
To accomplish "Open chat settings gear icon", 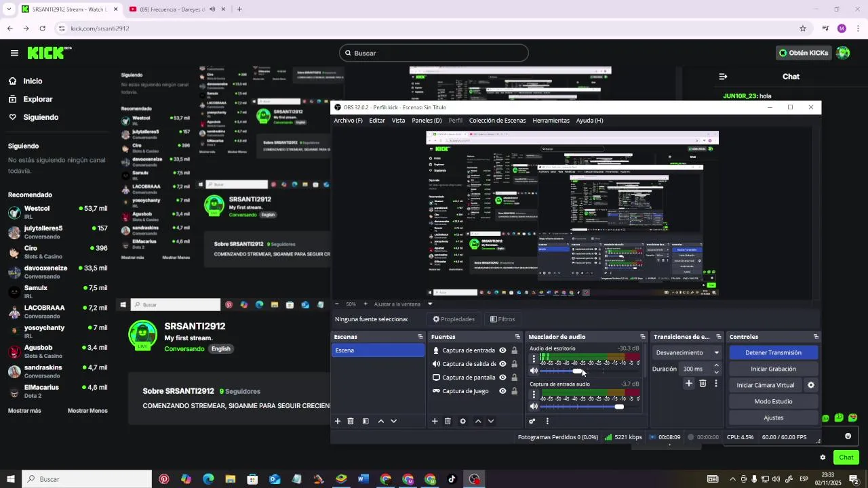I will pyautogui.click(x=823, y=457).
